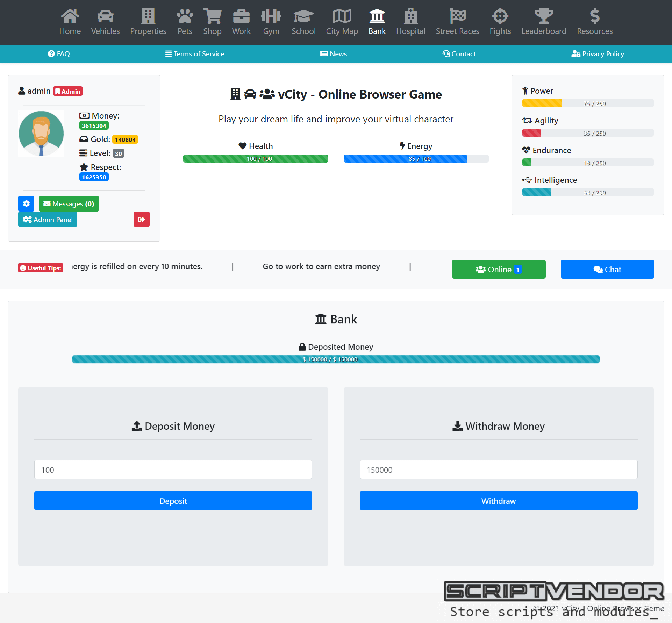Open the Admin Panel button
Viewport: 672px width, 623px height.
point(48,219)
